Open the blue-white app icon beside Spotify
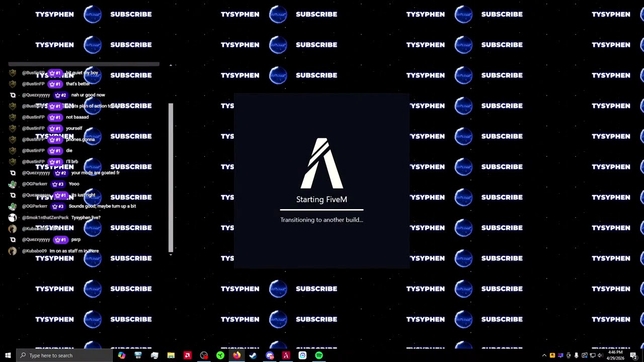Screen dimensions: 644x362 pyautogui.click(x=302, y=355)
